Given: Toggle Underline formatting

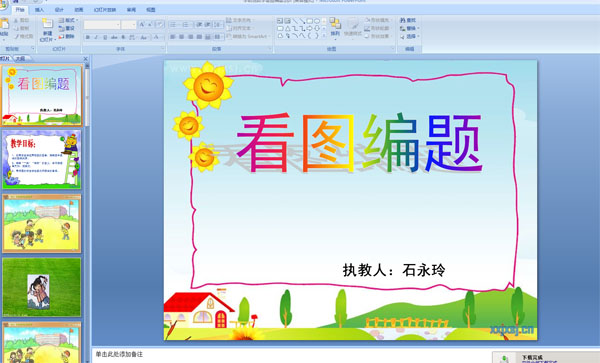Looking at the screenshot, I should [105, 37].
